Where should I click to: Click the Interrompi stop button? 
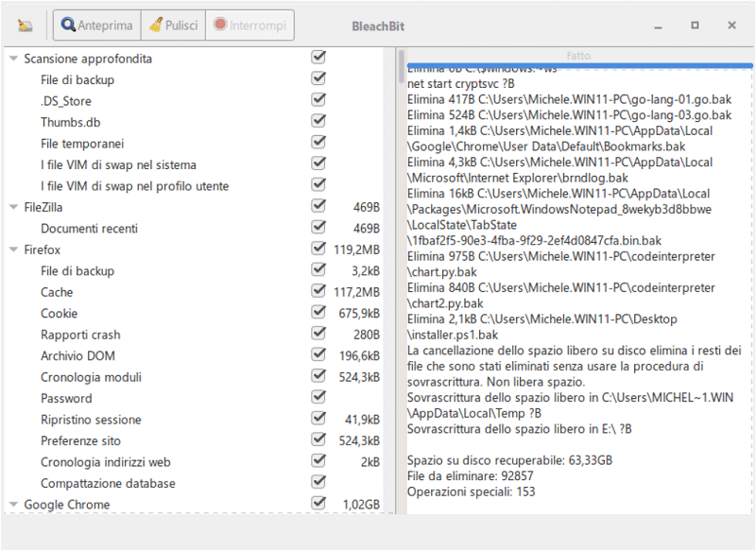pyautogui.click(x=250, y=26)
